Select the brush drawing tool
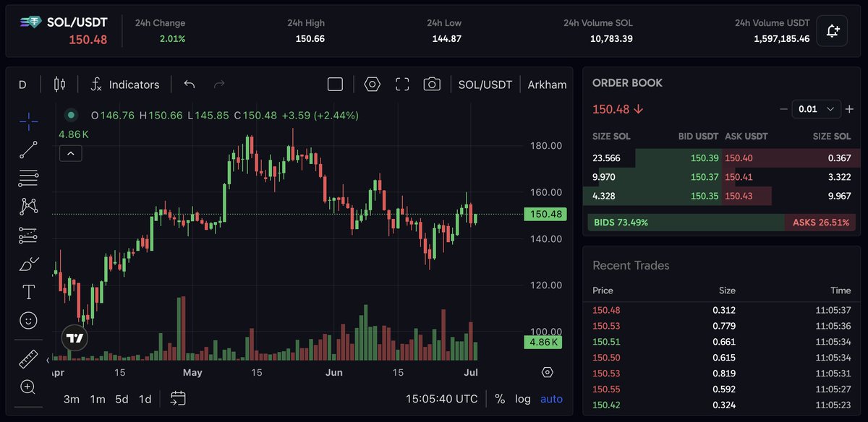868x422 pixels. coord(28,264)
